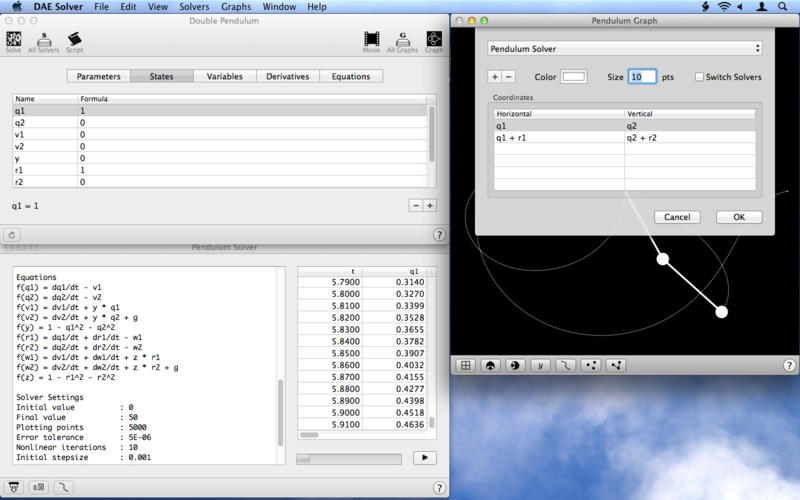The height and width of the screenshot is (500, 800).
Task: Click the half-circle icon in Pendulum Graph toolbar
Action: tap(515, 365)
